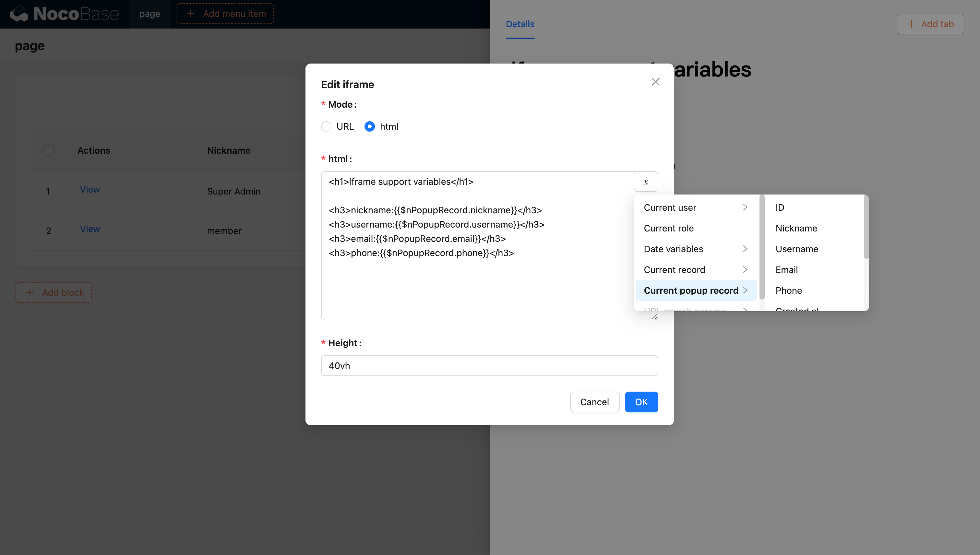Click the Cancel button
Viewport: 980px width, 555px height.
[594, 402]
